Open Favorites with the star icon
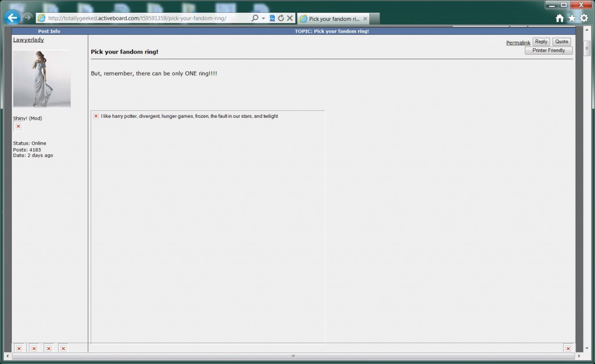 click(572, 18)
